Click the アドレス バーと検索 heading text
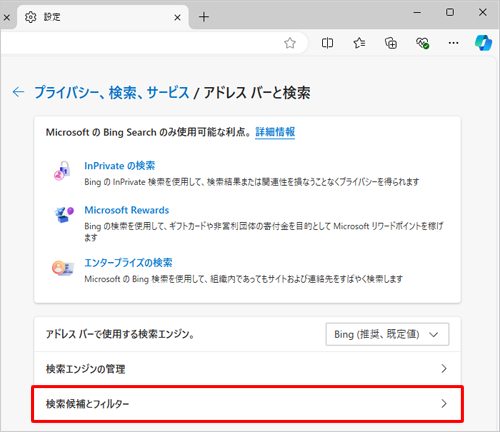The height and width of the screenshot is (432, 500). point(257,92)
